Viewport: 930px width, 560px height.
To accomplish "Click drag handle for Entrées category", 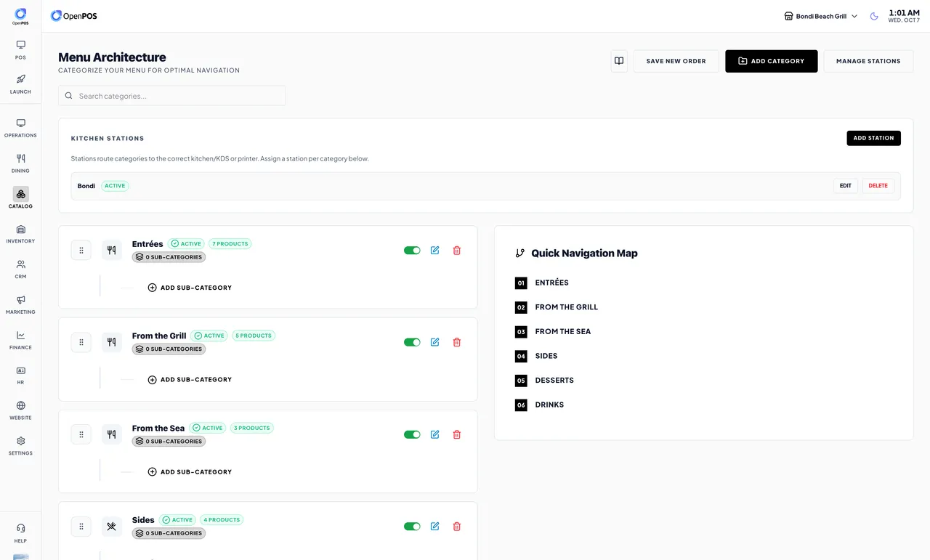I will [x=81, y=250].
